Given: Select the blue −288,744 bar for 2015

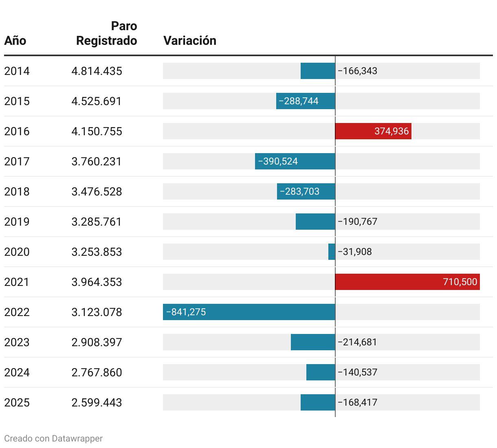Looking at the screenshot, I should (x=306, y=101).
